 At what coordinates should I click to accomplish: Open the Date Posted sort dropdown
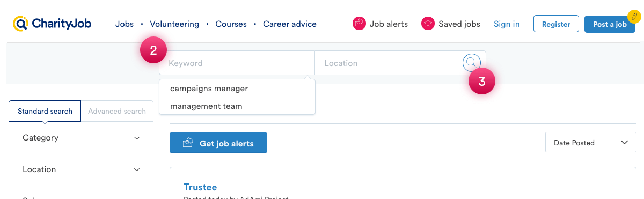(x=591, y=143)
